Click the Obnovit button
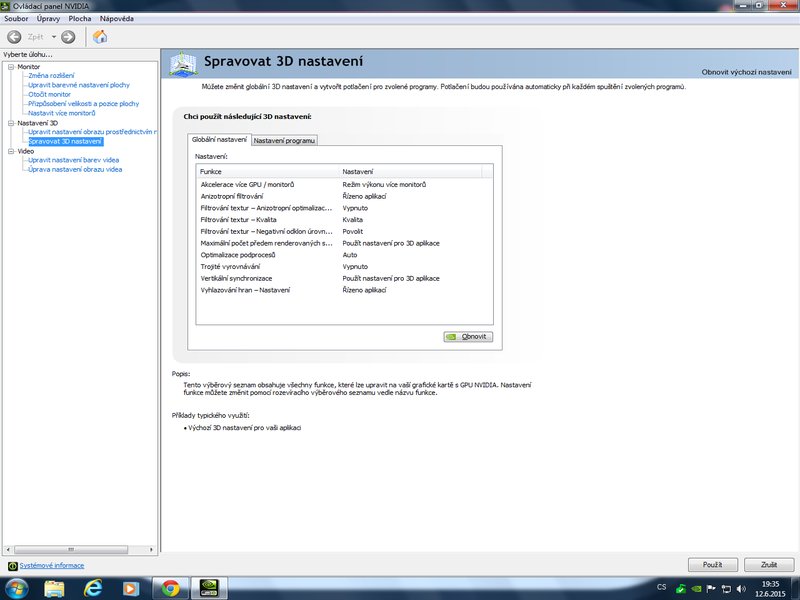800x600 pixels. point(468,337)
